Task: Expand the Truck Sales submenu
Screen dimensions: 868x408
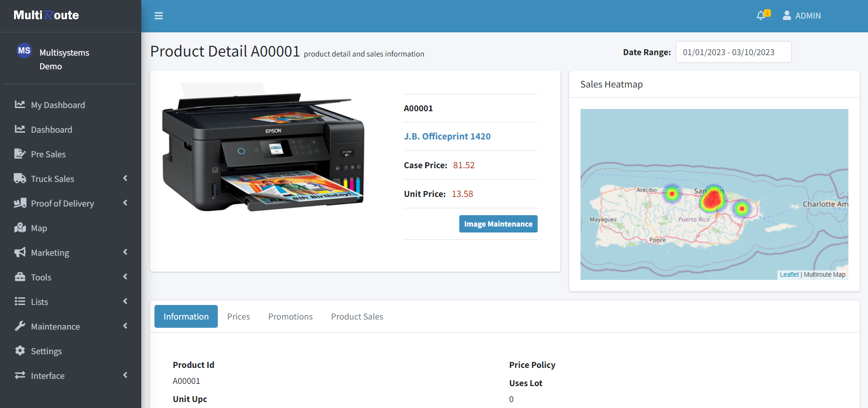Action: coord(125,179)
